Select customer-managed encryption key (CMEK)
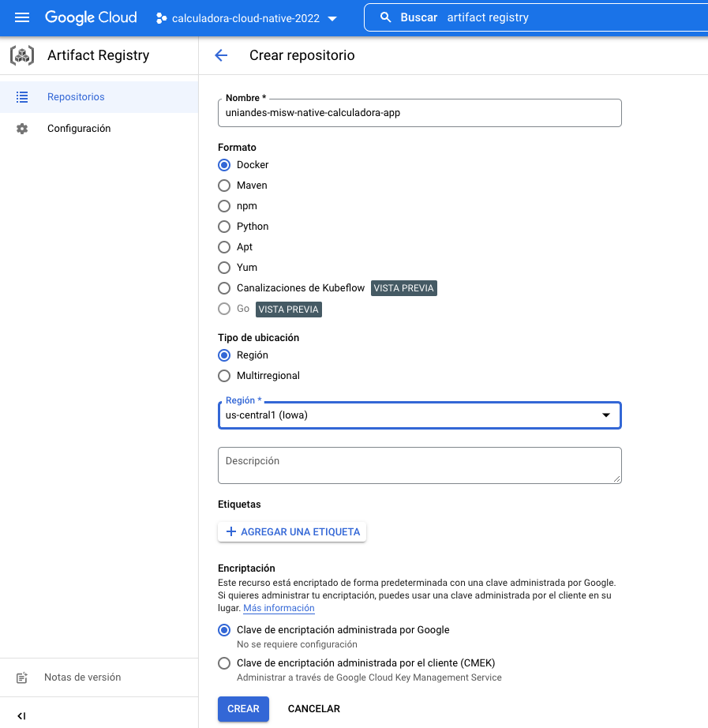Screen dimensions: 708x728 click(x=224, y=663)
